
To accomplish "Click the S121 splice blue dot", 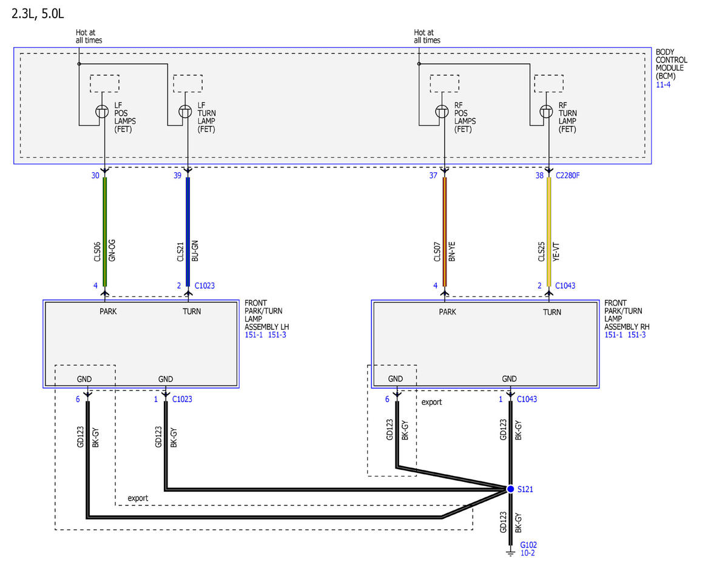I will click(x=511, y=489).
